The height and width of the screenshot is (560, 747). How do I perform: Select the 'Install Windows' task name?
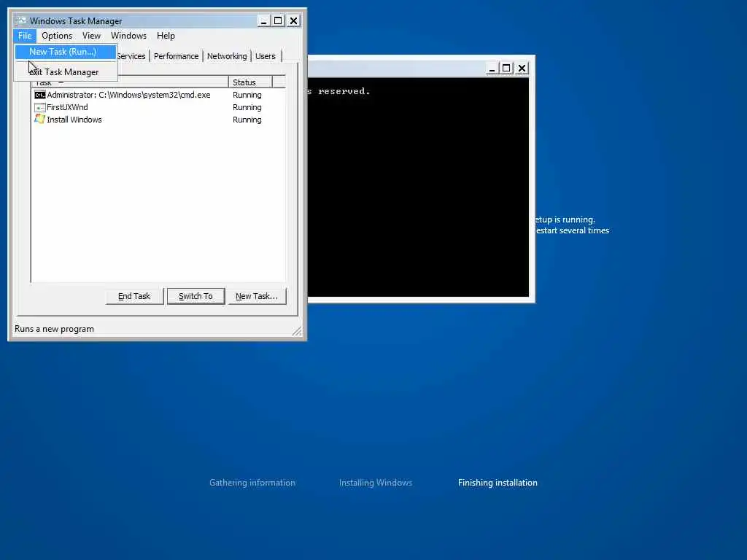(74, 120)
